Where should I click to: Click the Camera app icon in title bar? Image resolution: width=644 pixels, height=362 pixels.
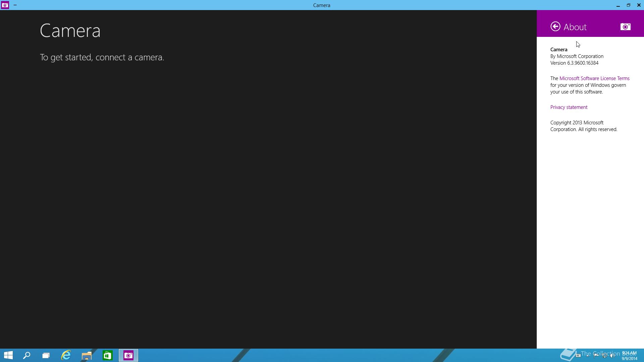point(5,5)
